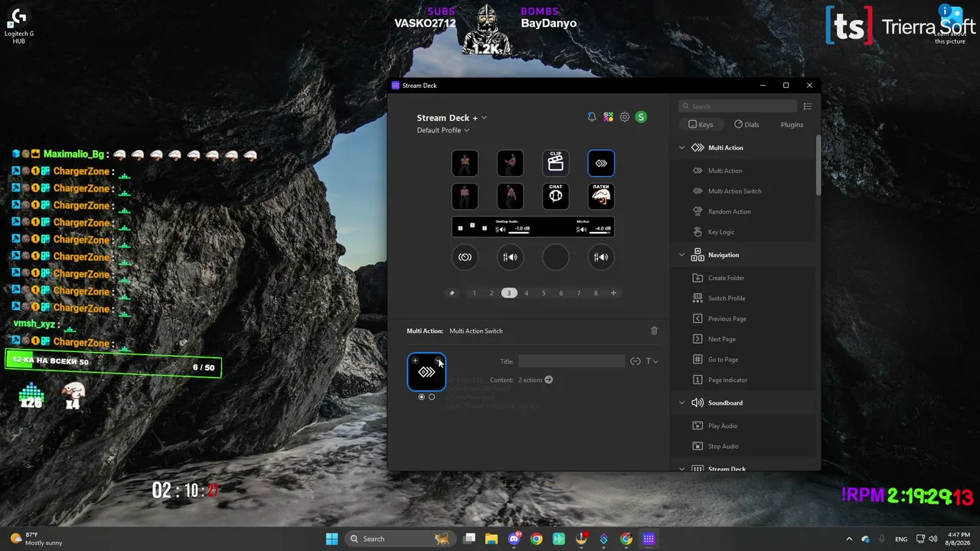Select the currently active page 3
The height and width of the screenshot is (551, 980).
point(508,293)
